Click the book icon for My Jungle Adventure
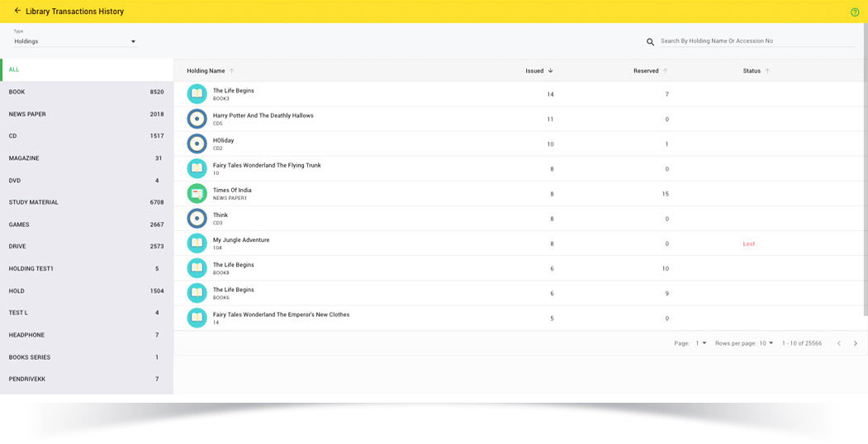 point(197,243)
